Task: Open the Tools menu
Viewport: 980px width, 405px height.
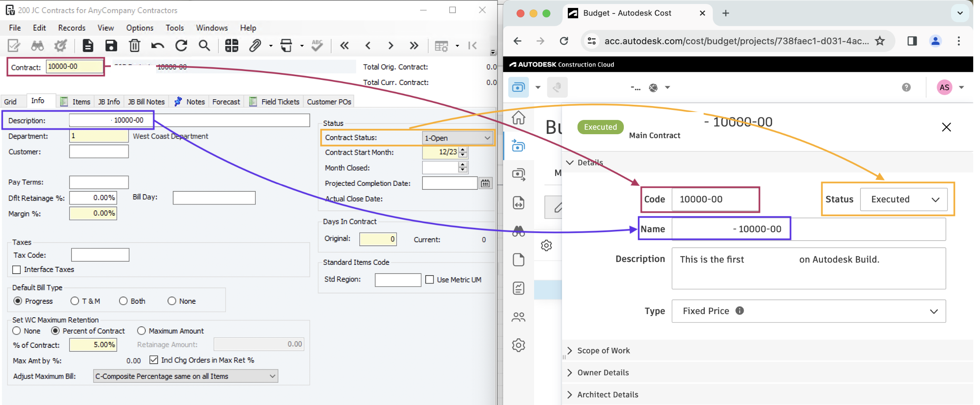Action: point(175,28)
